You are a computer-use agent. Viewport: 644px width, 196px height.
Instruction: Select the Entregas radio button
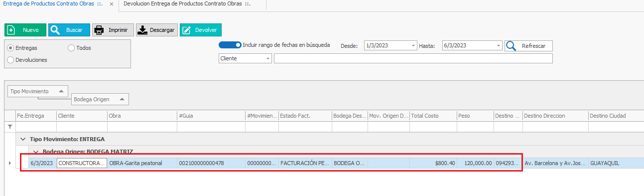pos(10,48)
